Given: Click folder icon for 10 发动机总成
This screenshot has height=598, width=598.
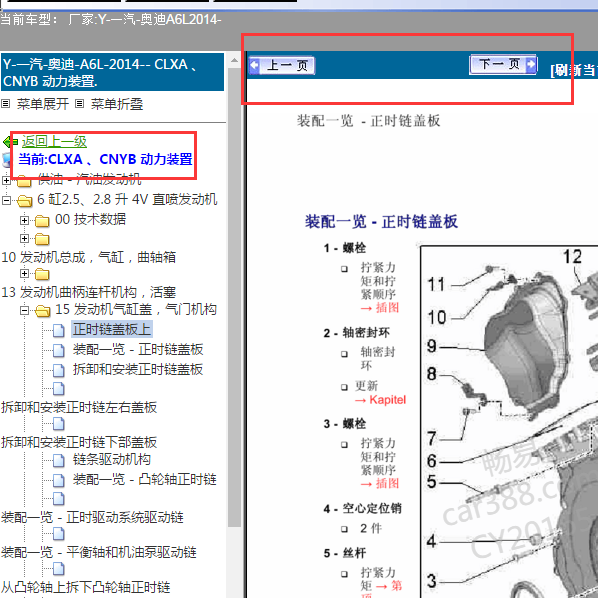Looking at the screenshot, I should (x=42, y=239).
